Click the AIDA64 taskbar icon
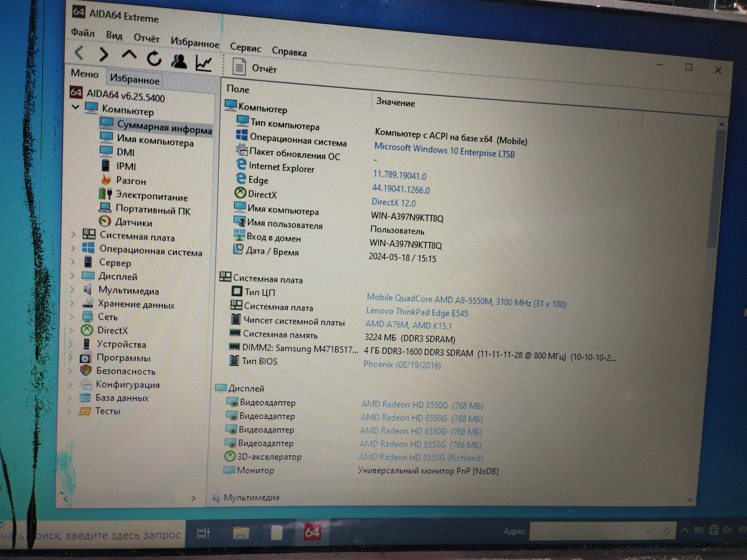The height and width of the screenshot is (560, 747). 312,532
